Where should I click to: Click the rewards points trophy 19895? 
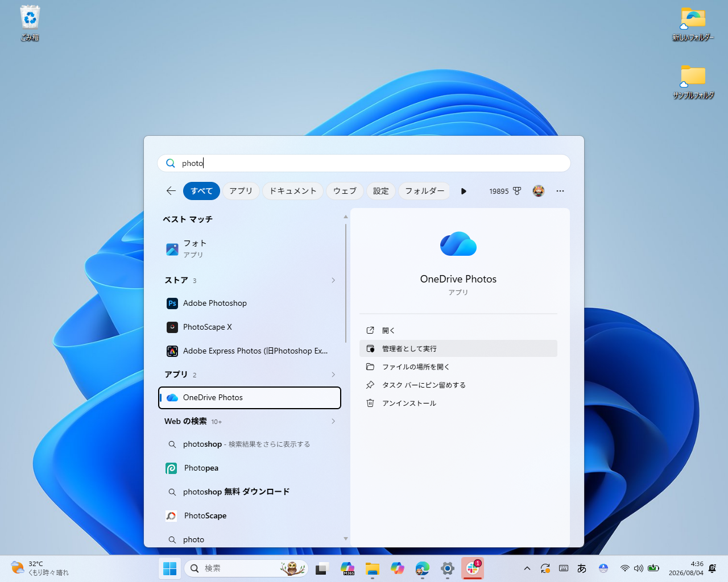click(505, 191)
